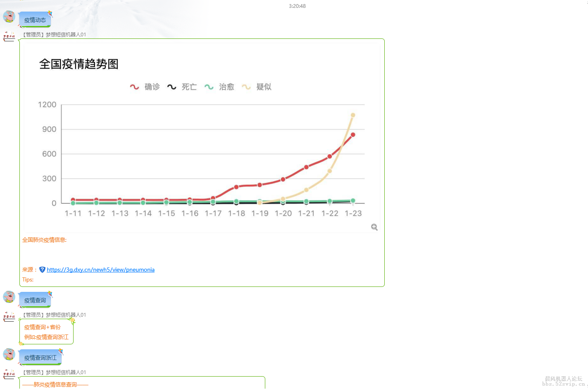Click the 疑似 data point at 1-23
Image resolution: width=588 pixels, height=389 pixels.
pos(353,115)
